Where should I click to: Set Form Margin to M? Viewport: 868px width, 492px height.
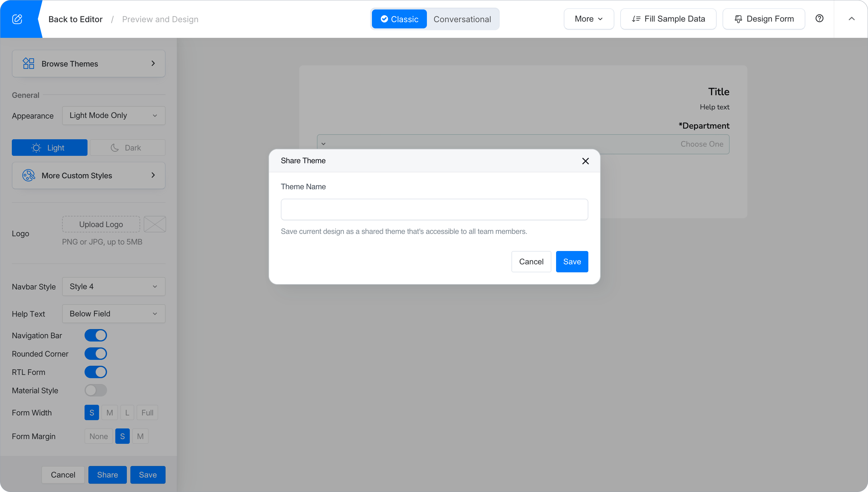(140, 436)
